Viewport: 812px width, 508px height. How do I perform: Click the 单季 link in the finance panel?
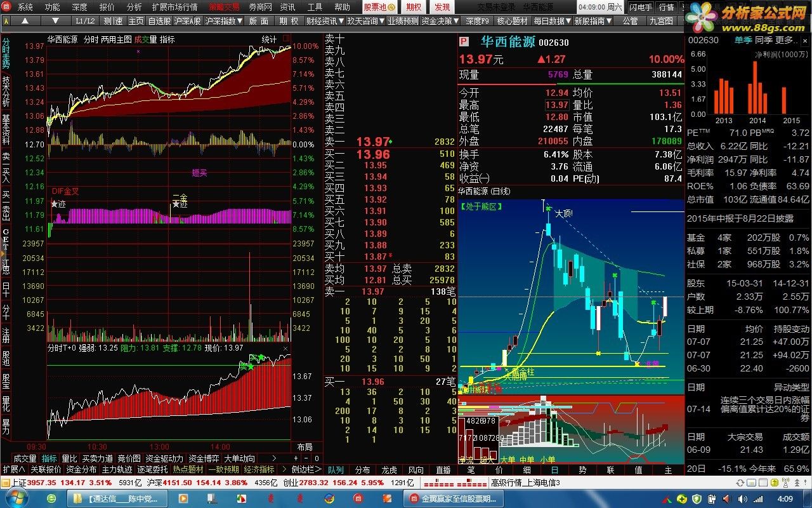pyautogui.click(x=743, y=40)
